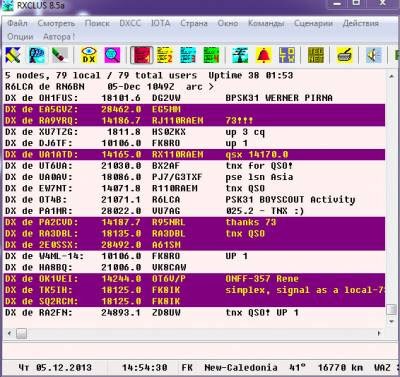The image size is (400, 377).
Task: Click the OT6V/P callsign
Action: coord(169,279)
